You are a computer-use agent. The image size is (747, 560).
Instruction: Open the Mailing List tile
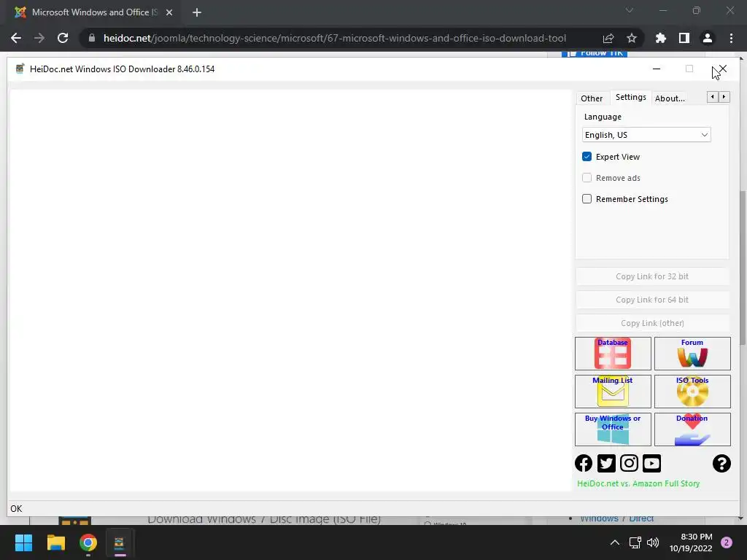[613, 392]
